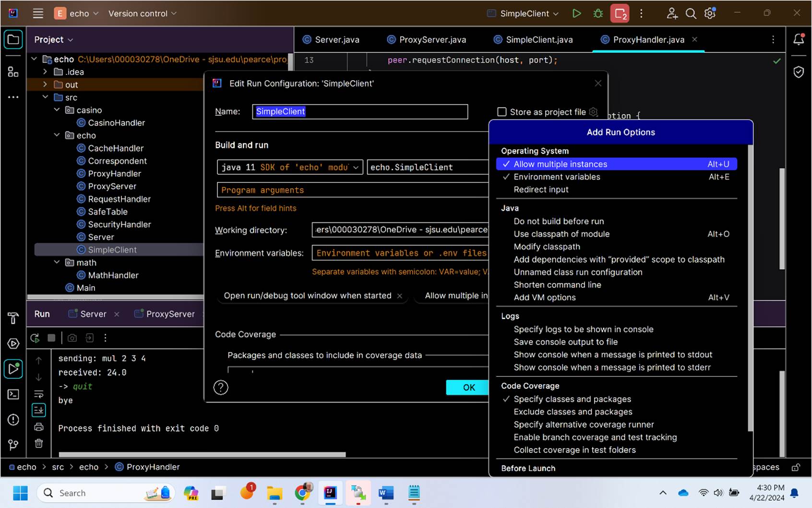
Task: Open the Terminal tool window icon
Action: tap(13, 394)
